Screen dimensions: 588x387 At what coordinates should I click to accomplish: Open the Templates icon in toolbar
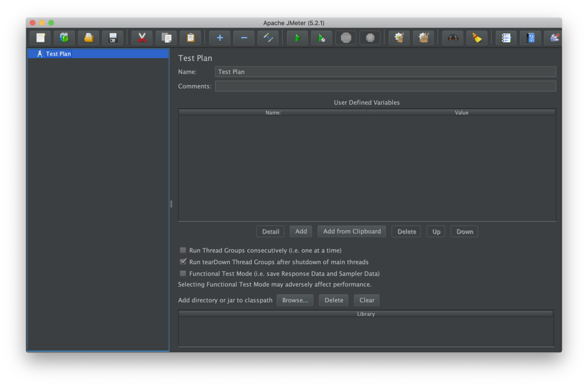pos(64,38)
